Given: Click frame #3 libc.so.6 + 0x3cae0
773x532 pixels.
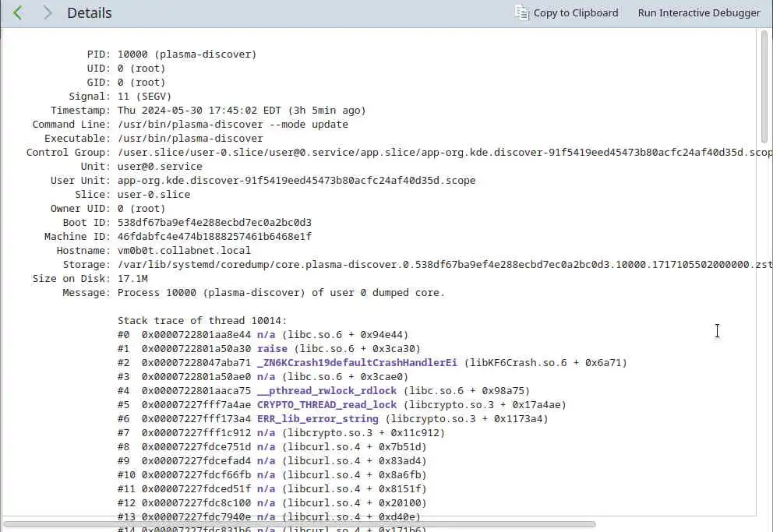Looking at the screenshot, I should 345,377.
